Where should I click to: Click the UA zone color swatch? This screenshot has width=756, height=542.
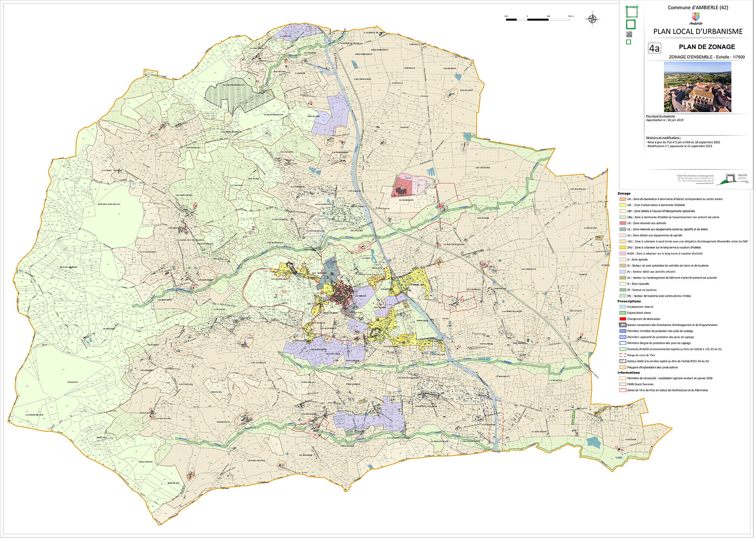pyautogui.click(x=623, y=199)
